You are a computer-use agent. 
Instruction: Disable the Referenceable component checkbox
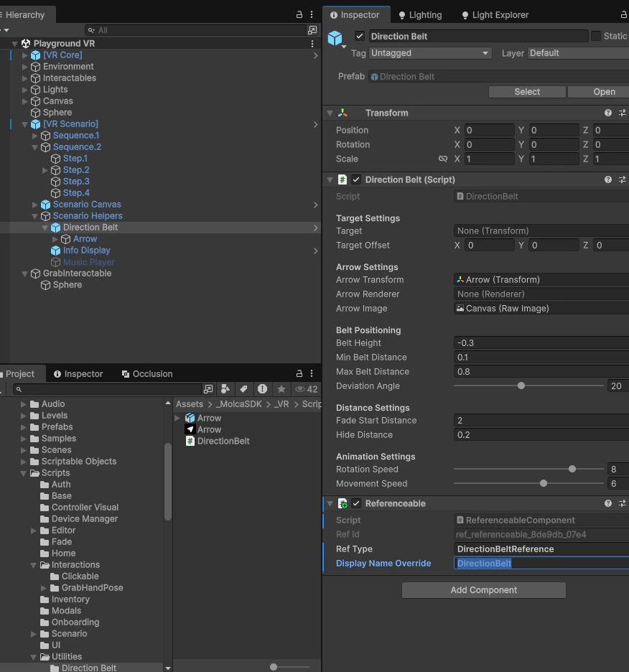pos(356,503)
